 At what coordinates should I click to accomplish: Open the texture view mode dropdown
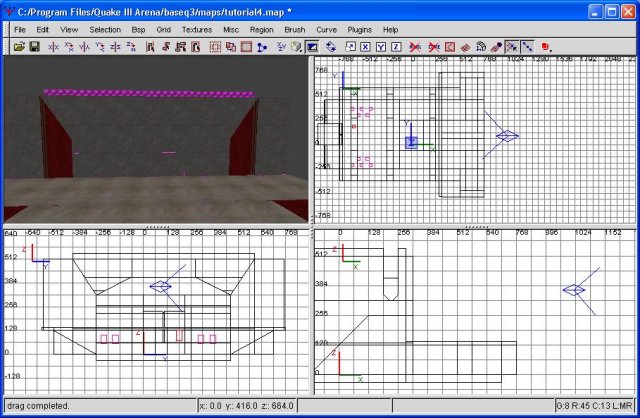[x=296, y=47]
